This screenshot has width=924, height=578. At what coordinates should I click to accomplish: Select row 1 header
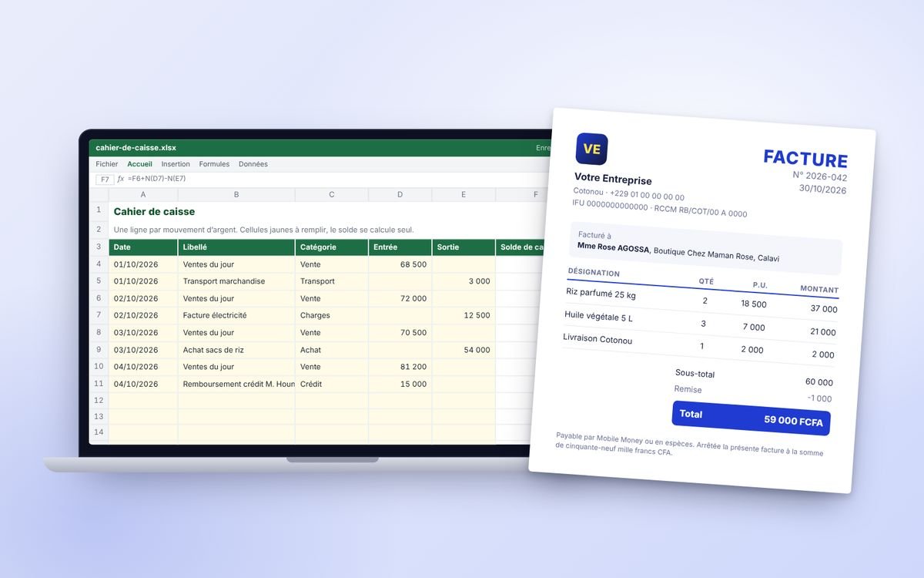coord(99,210)
